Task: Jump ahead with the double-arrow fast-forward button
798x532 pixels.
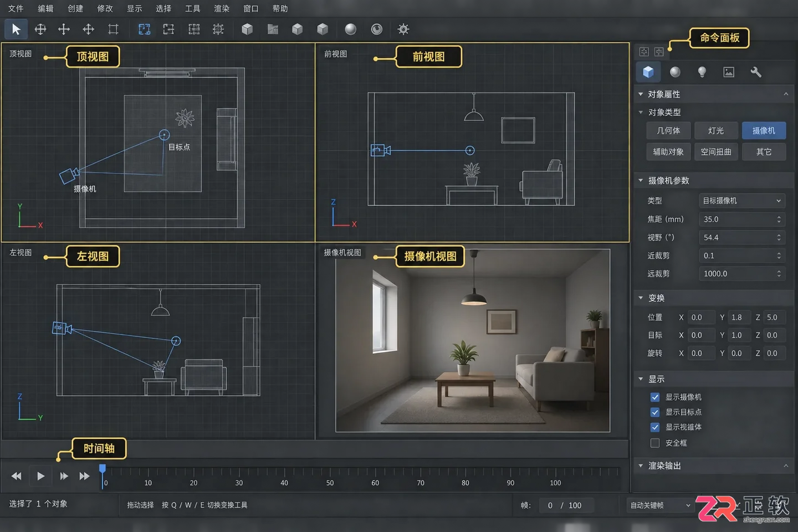Action: pos(84,476)
